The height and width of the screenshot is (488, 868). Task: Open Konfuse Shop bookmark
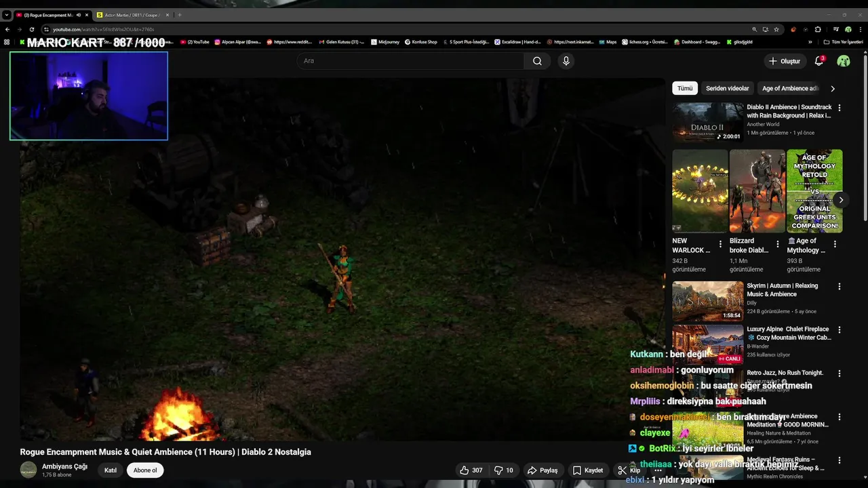421,42
